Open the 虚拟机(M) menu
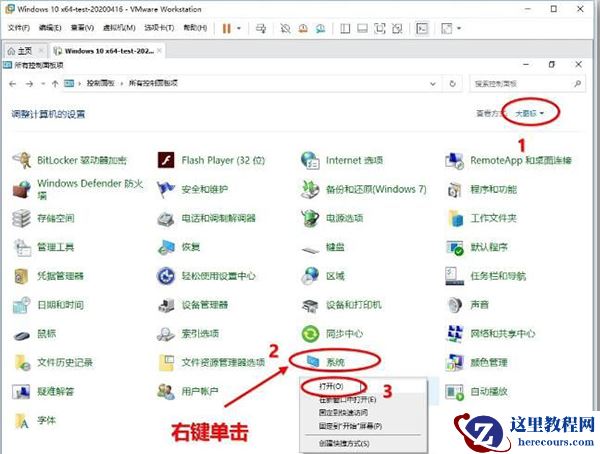 119,28
